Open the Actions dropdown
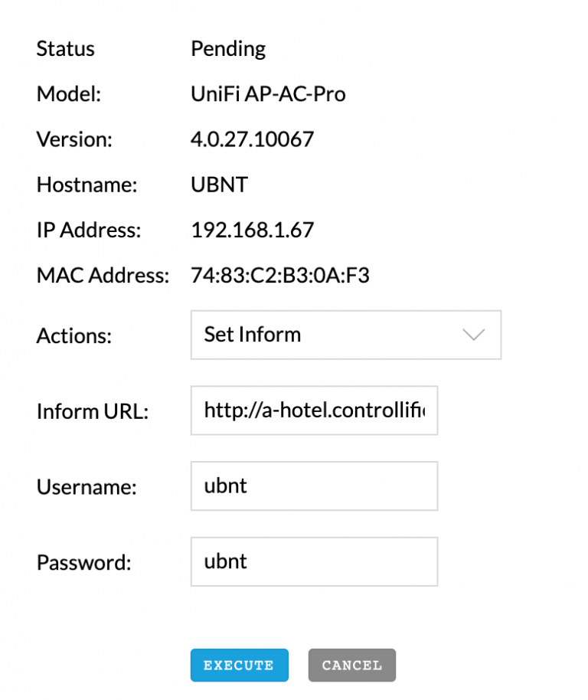Image resolution: width=588 pixels, height=700 pixels. click(x=345, y=335)
